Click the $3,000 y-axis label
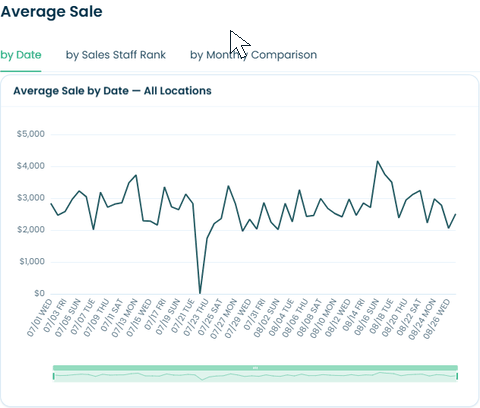The height and width of the screenshot is (408, 480). [x=31, y=198]
